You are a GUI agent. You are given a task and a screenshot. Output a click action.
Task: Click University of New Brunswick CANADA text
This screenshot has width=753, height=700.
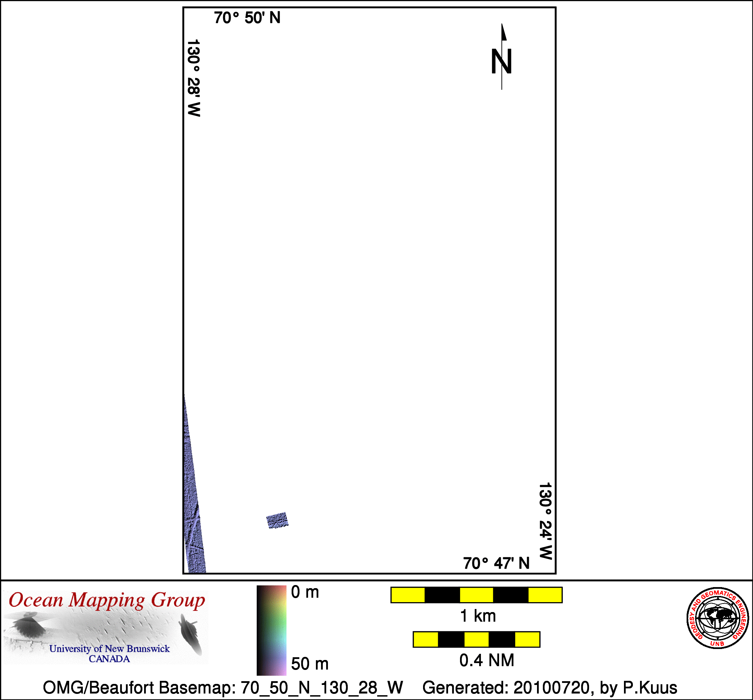(110, 654)
